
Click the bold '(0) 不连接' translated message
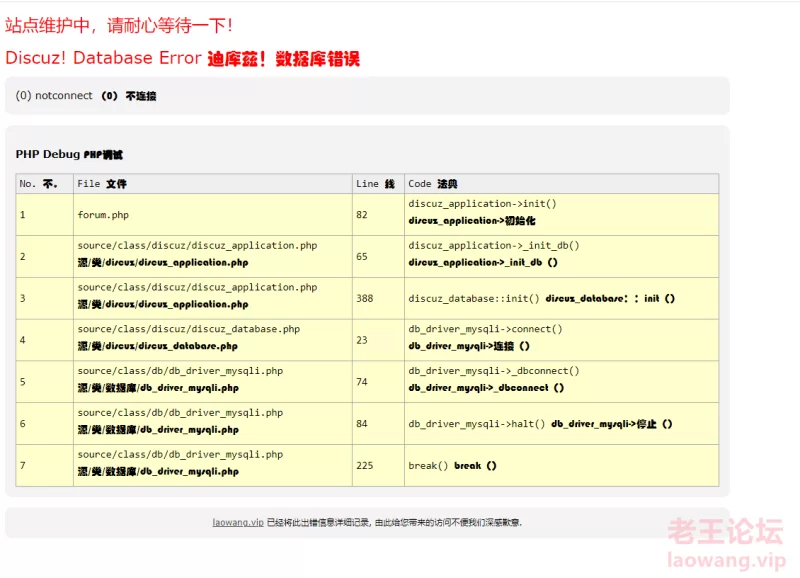[x=129, y=96]
